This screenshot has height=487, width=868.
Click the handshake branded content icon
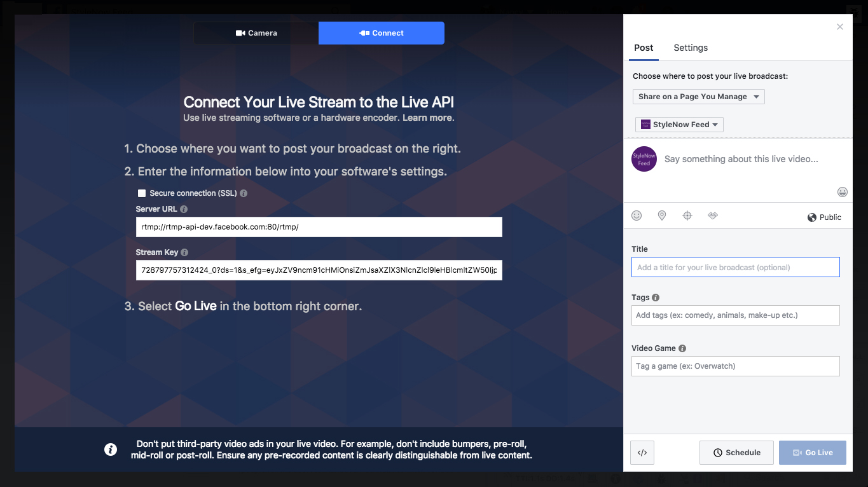coord(713,216)
